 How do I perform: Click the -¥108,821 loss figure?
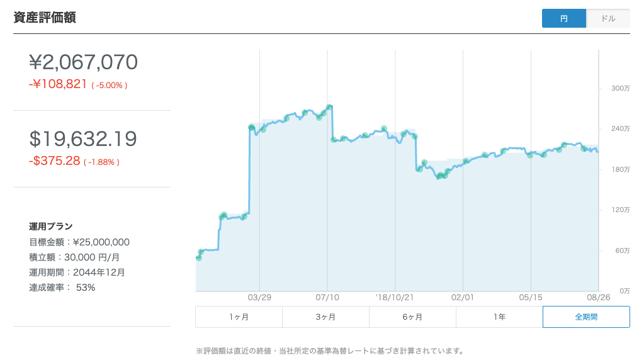(58, 84)
